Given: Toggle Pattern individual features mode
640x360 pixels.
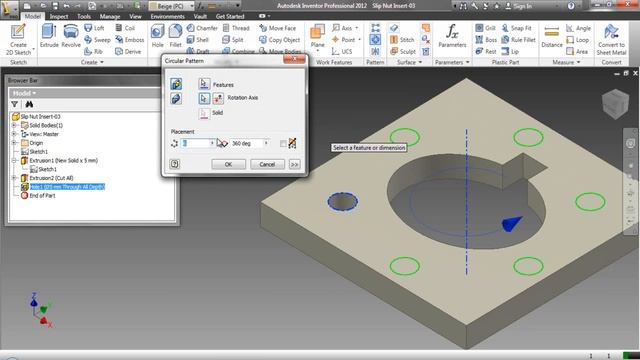Looking at the screenshot, I should 176,84.
